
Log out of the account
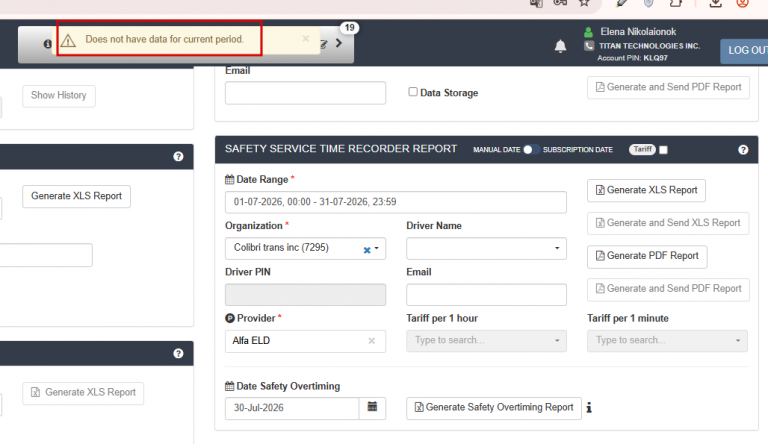coord(744,50)
